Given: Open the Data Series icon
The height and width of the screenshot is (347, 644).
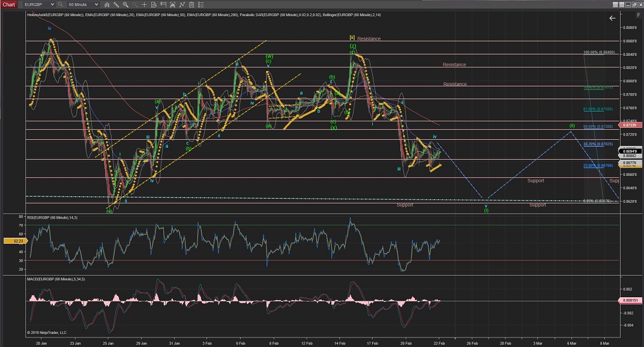Looking at the screenshot, I should pyautogui.click(x=172, y=5).
